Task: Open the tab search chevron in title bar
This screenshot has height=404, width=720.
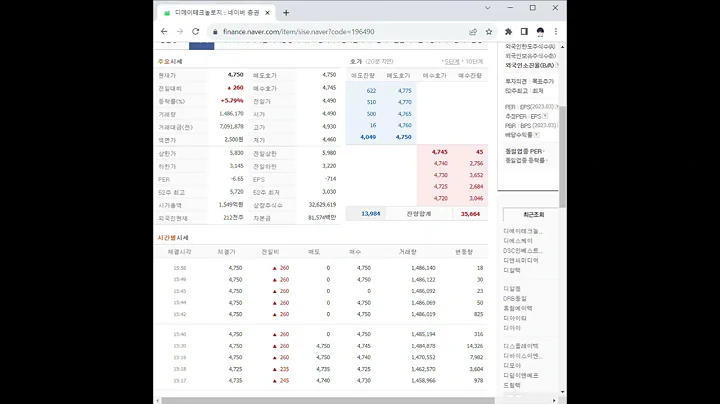Action: pos(488,8)
